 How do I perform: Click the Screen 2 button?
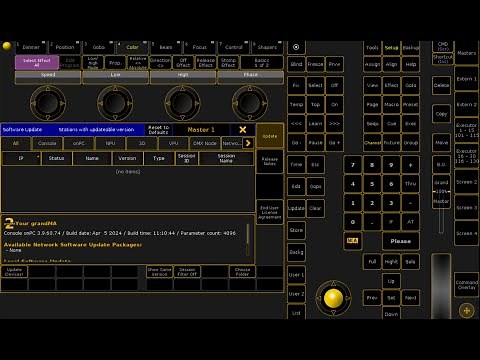point(466,182)
